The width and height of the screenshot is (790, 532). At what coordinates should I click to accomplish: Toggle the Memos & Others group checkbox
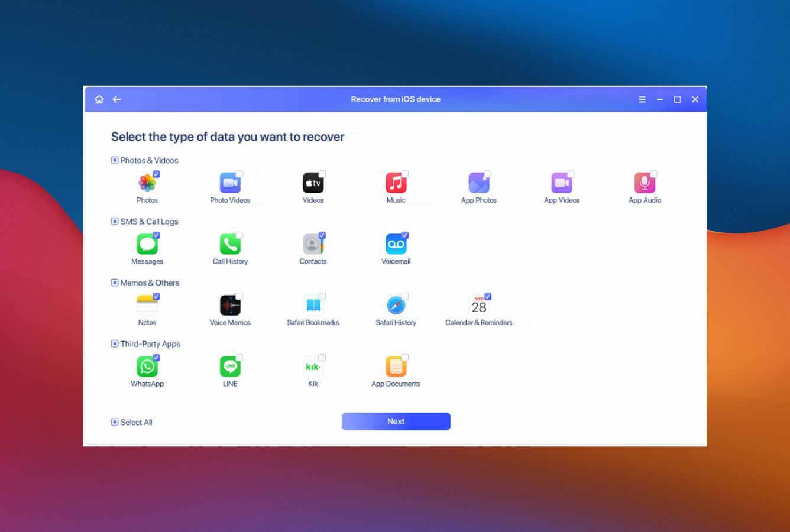pyautogui.click(x=115, y=283)
